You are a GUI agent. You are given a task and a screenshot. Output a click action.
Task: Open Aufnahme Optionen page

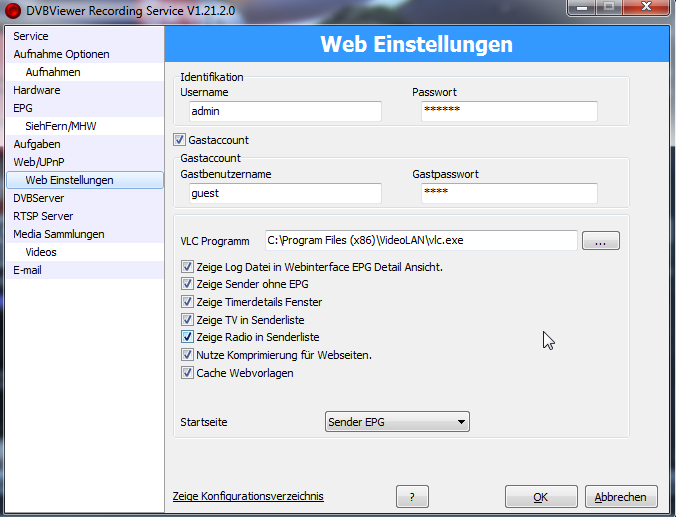(x=62, y=54)
